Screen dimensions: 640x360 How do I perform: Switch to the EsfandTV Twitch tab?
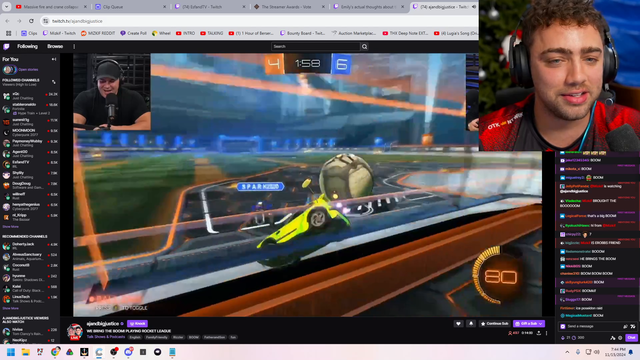point(209,7)
